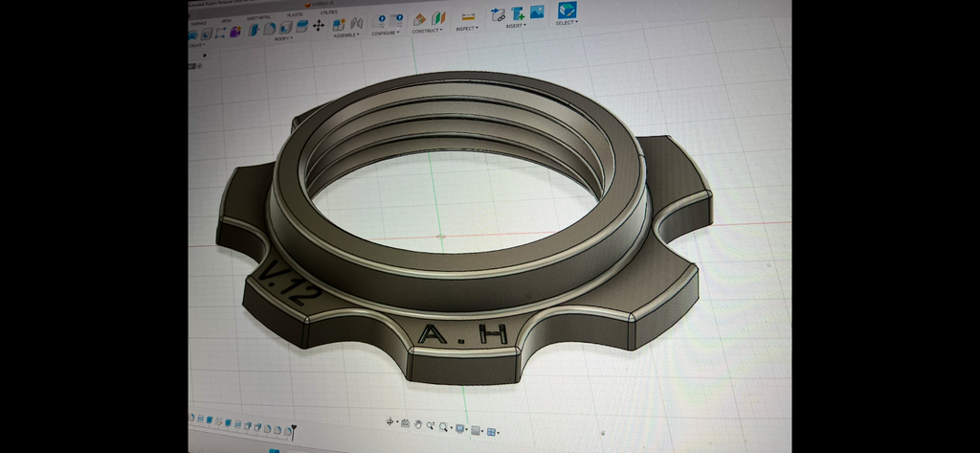
Task: Open the INSERT menu label
Action: pyautogui.click(x=515, y=26)
